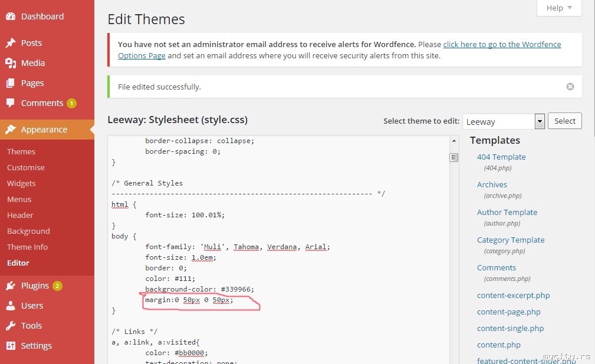Screen dimensions: 595x364
Task: Open the 404 Template file
Action: (501, 157)
